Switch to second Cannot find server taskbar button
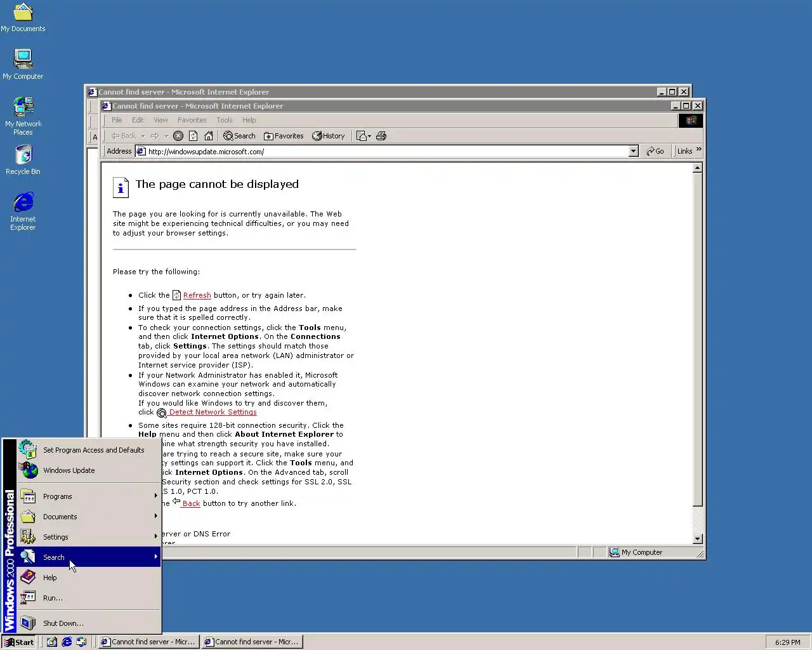The width and height of the screenshot is (812, 650). tap(252, 642)
